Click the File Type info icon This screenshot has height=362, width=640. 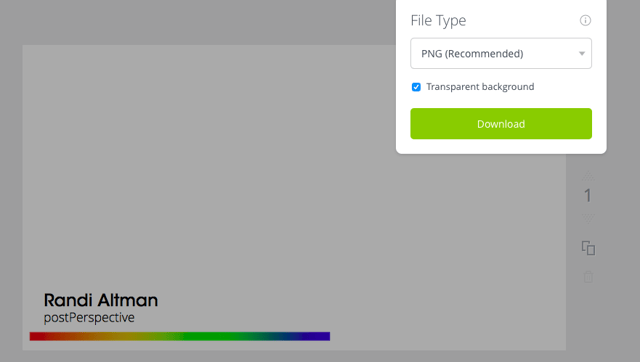coord(585,20)
